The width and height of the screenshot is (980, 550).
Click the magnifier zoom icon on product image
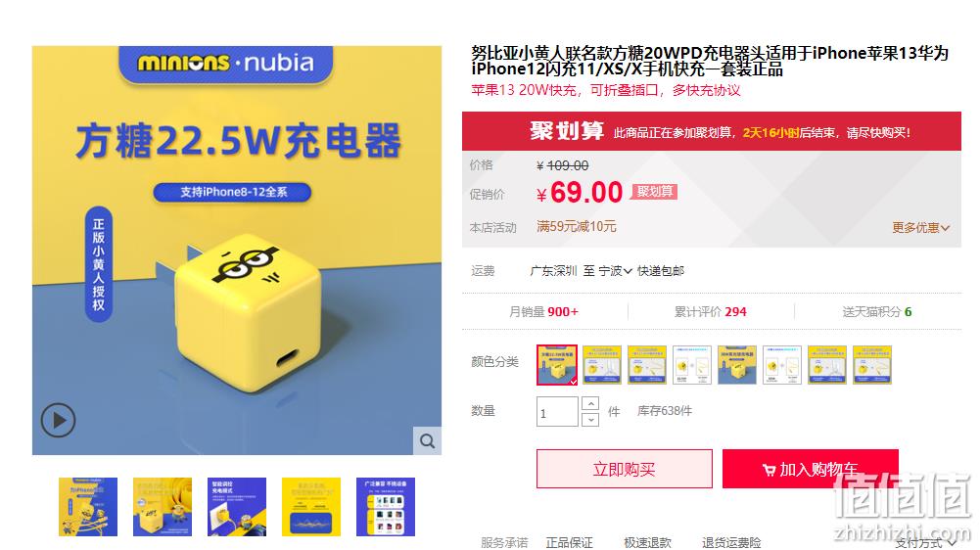click(x=428, y=440)
